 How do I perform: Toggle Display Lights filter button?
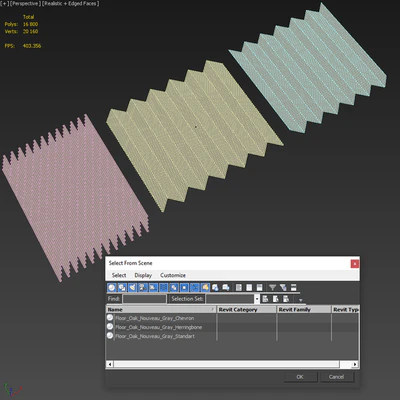[132, 287]
